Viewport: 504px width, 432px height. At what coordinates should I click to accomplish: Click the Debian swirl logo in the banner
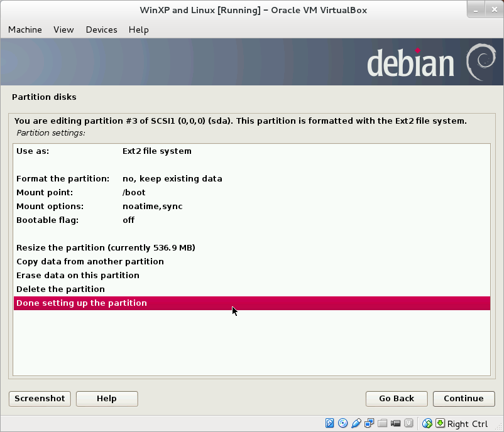tap(481, 62)
